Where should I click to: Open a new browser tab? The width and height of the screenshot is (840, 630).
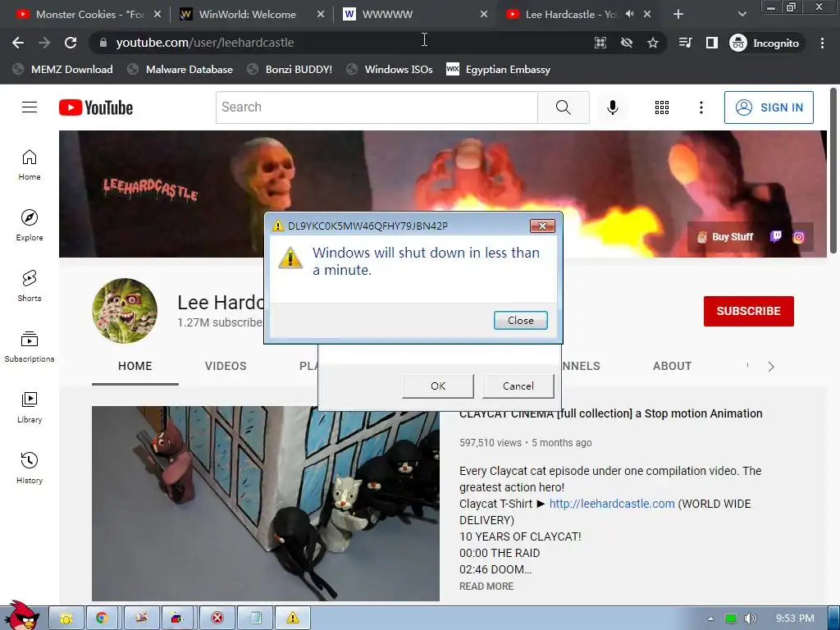coord(678,15)
